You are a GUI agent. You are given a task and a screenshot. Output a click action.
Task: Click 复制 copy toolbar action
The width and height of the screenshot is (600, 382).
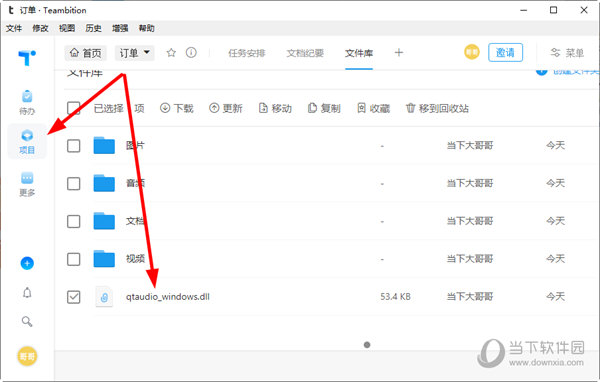tap(324, 108)
